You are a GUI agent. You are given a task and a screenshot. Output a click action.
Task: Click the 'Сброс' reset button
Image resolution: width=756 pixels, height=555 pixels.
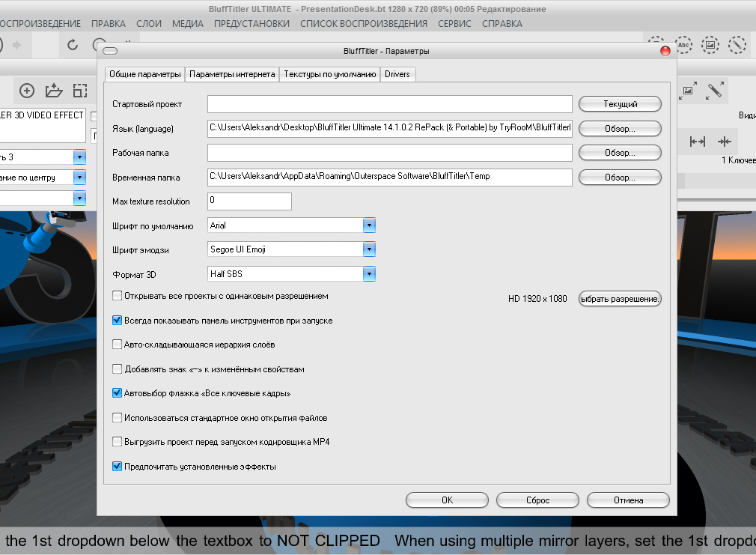(537, 500)
